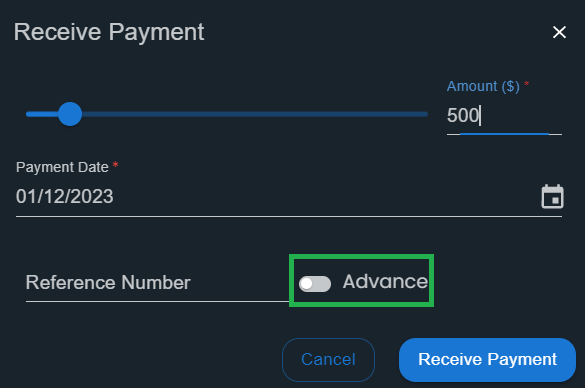The image size is (588, 391).
Task: Click the red required asterisk beside Payment Date
Action: (x=116, y=165)
